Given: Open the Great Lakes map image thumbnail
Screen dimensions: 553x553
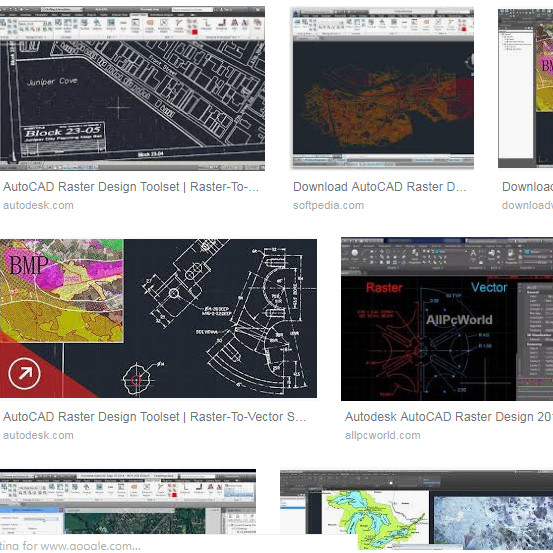Looking at the screenshot, I should 417,510.
